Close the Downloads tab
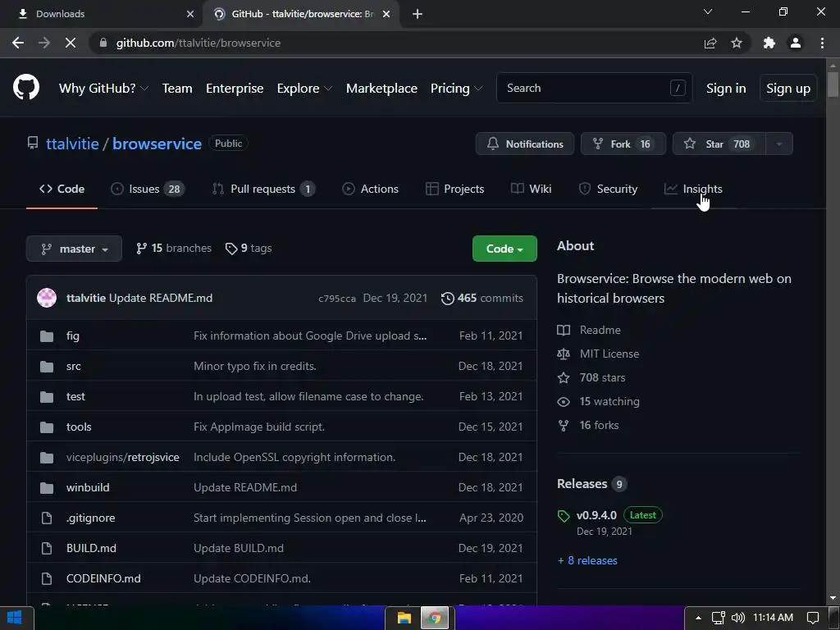Screen dimensions: 840x630 190,14
